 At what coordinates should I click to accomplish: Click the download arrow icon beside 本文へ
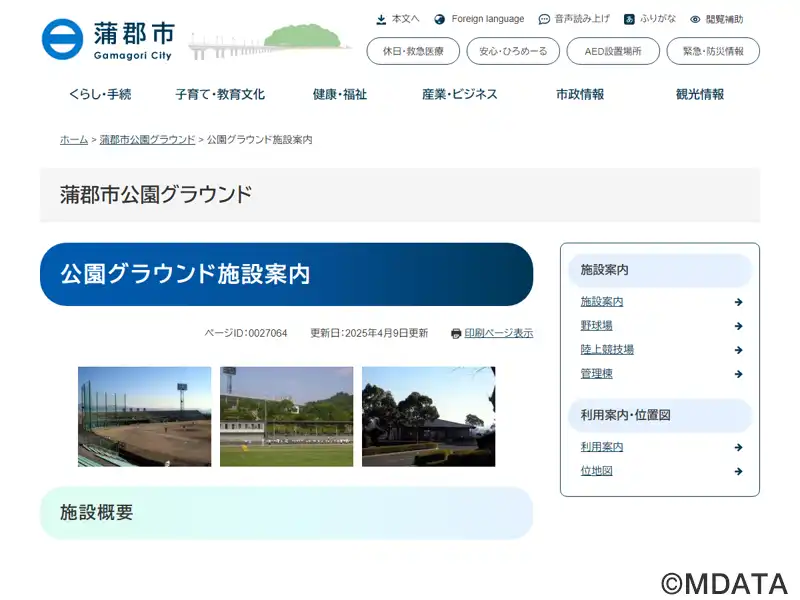point(381,19)
